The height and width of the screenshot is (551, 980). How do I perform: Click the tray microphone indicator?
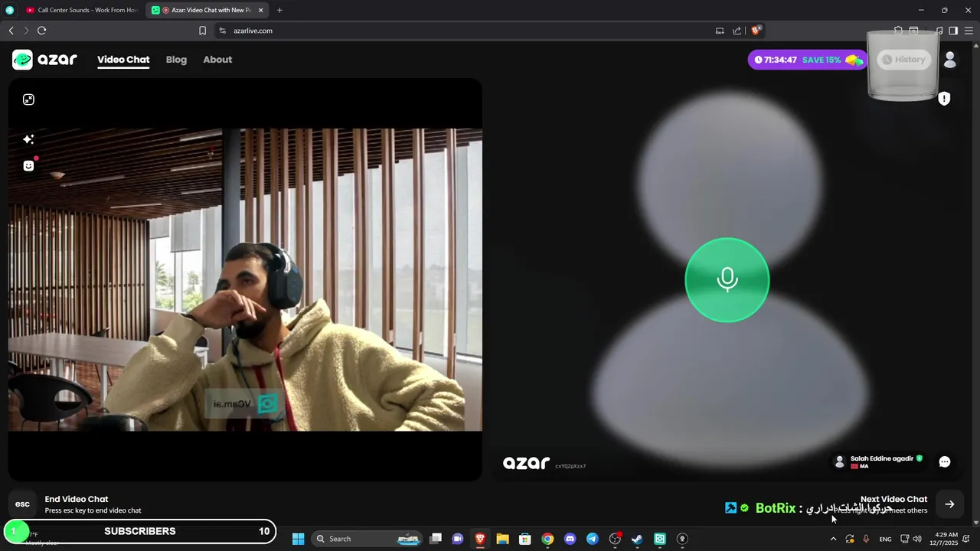click(866, 539)
